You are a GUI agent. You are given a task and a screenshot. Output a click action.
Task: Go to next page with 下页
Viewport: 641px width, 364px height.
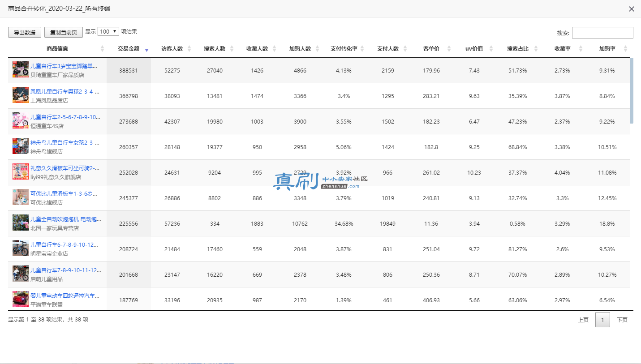pyautogui.click(x=622, y=320)
